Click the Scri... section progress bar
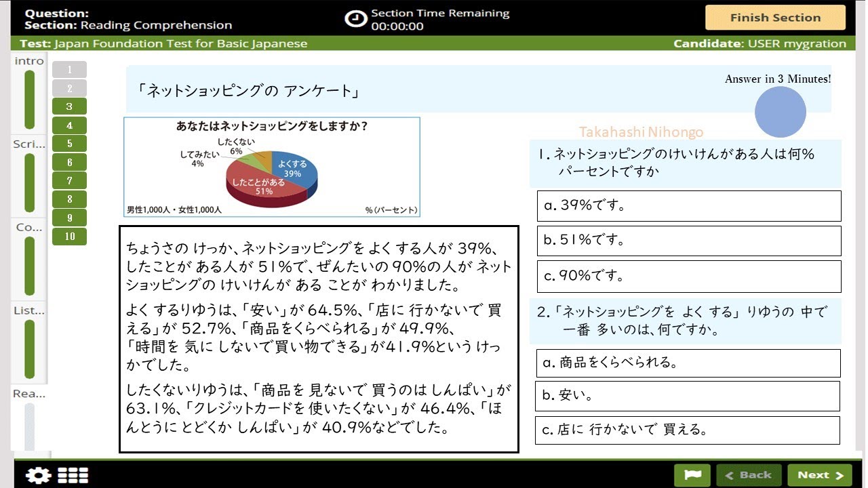This screenshot has height=488, width=868. click(29, 183)
